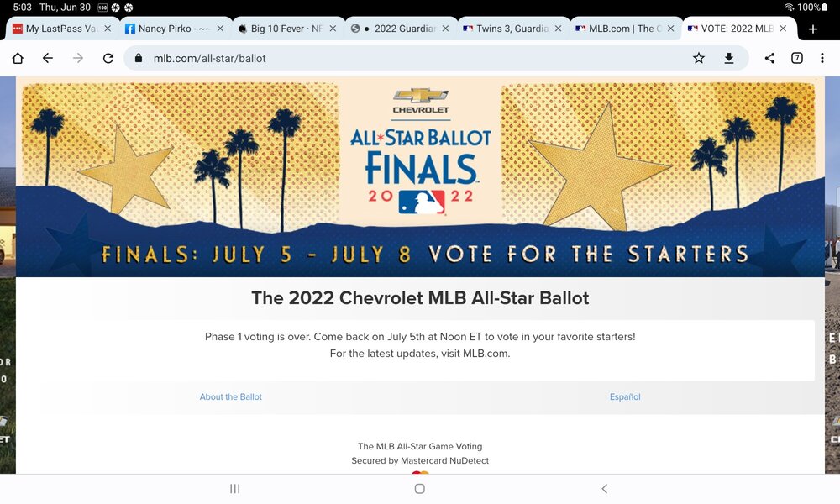Reload the page with refresh icon
840x504 pixels.
108,59
